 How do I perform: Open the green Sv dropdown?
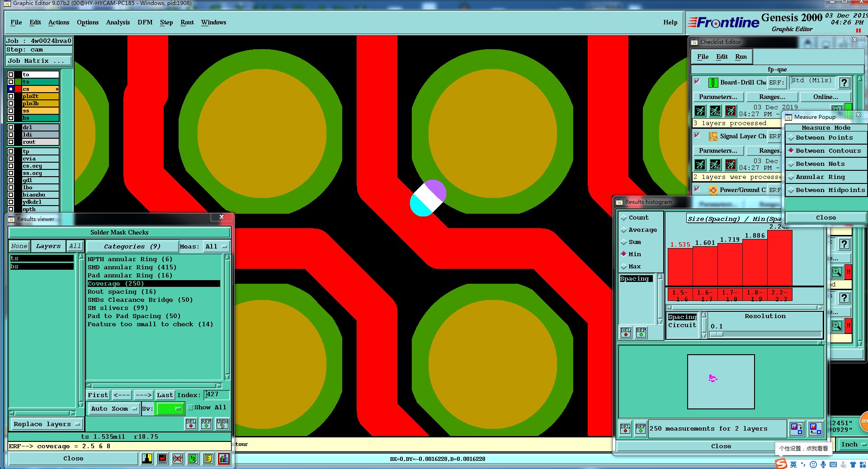170,408
